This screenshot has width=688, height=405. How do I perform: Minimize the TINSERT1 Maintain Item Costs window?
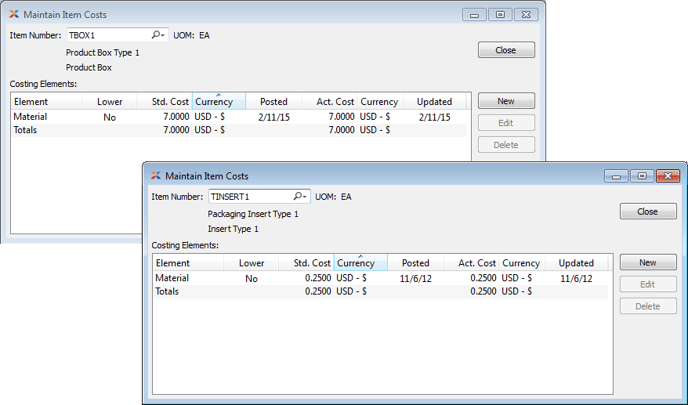click(x=617, y=176)
